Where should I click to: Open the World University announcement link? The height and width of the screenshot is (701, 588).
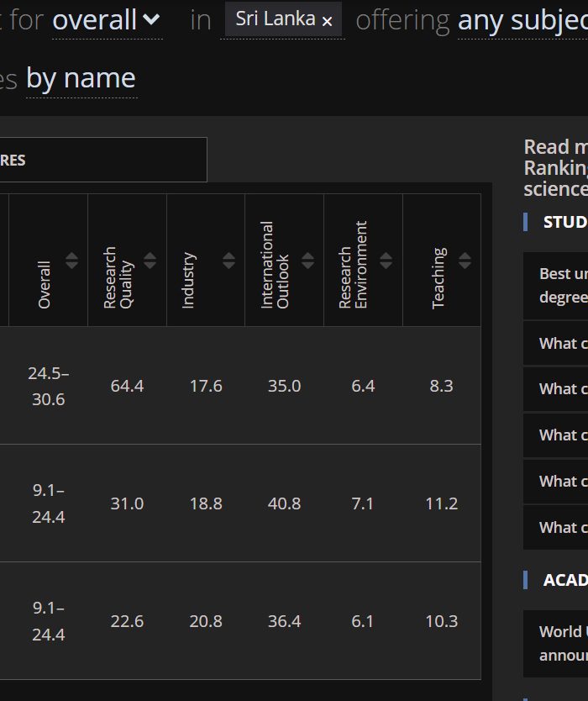(563, 643)
